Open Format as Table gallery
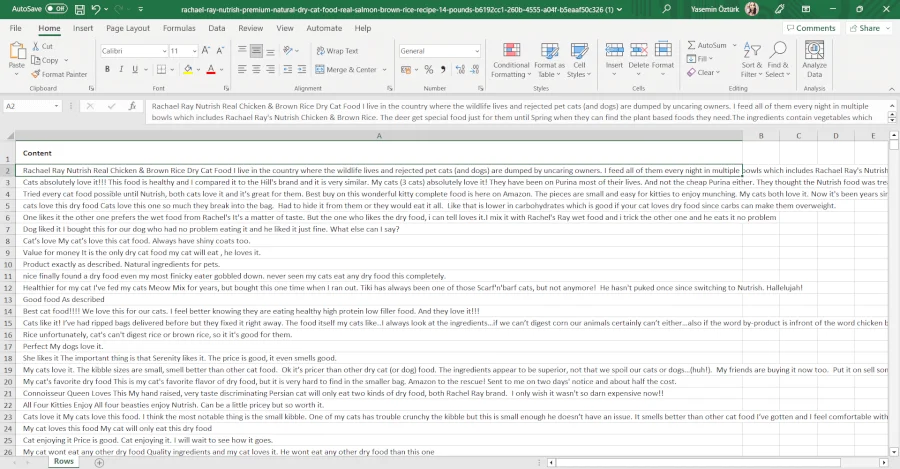Viewport: 900px width, 469px height. [x=549, y=60]
